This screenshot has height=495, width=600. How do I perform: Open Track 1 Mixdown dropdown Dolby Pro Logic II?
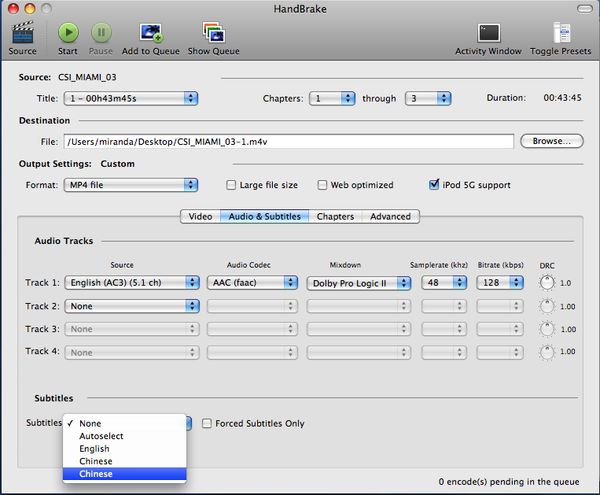(x=359, y=283)
